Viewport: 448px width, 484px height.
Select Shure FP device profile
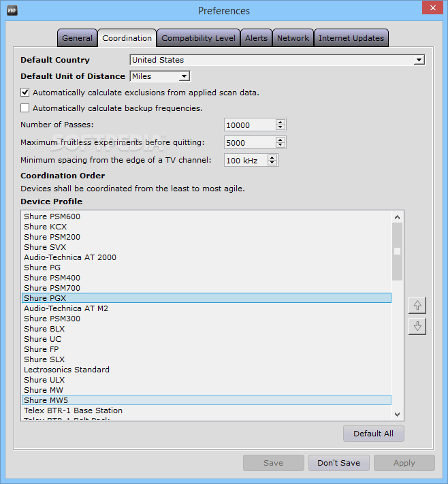pyautogui.click(x=206, y=349)
